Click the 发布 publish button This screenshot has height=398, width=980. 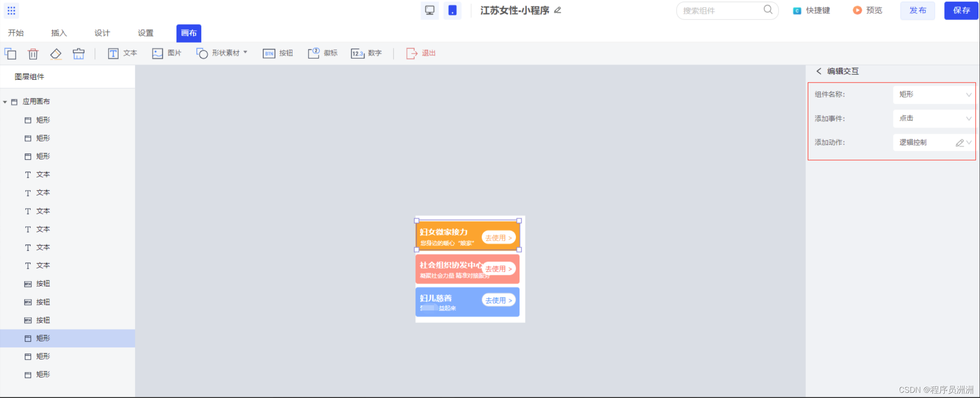point(918,10)
